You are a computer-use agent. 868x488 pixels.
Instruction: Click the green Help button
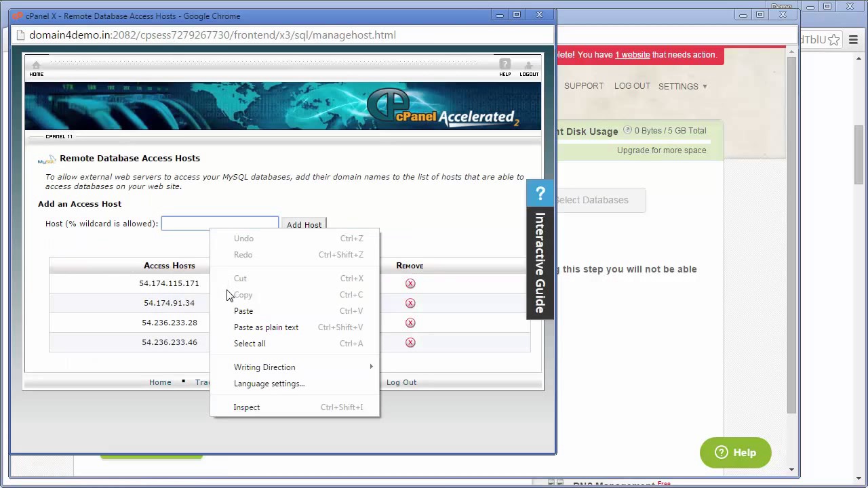pos(736,453)
